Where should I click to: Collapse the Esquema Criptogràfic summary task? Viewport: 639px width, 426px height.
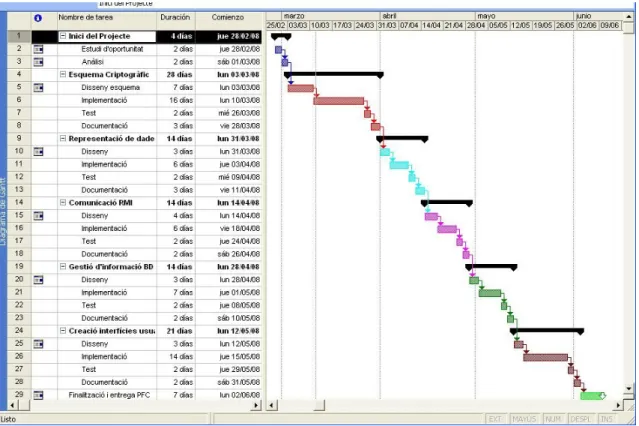pos(63,75)
